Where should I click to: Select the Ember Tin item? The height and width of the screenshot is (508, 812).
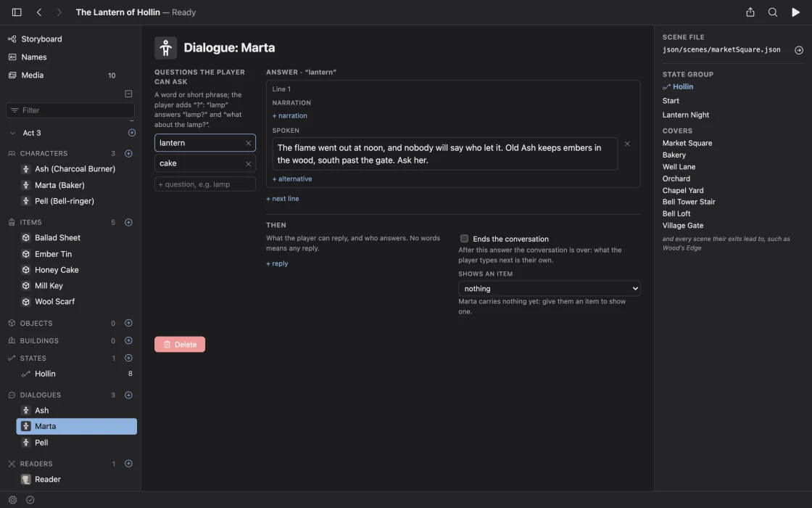tap(53, 254)
